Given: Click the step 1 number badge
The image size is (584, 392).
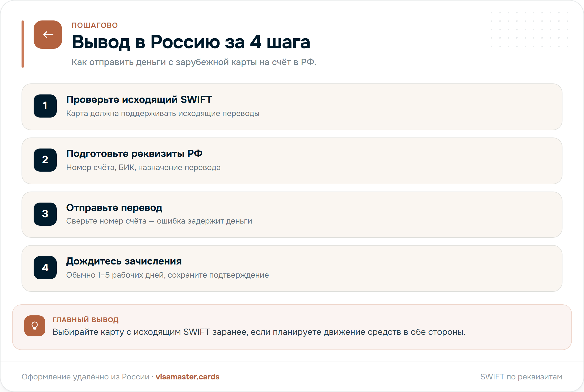Looking at the screenshot, I should click(45, 106).
